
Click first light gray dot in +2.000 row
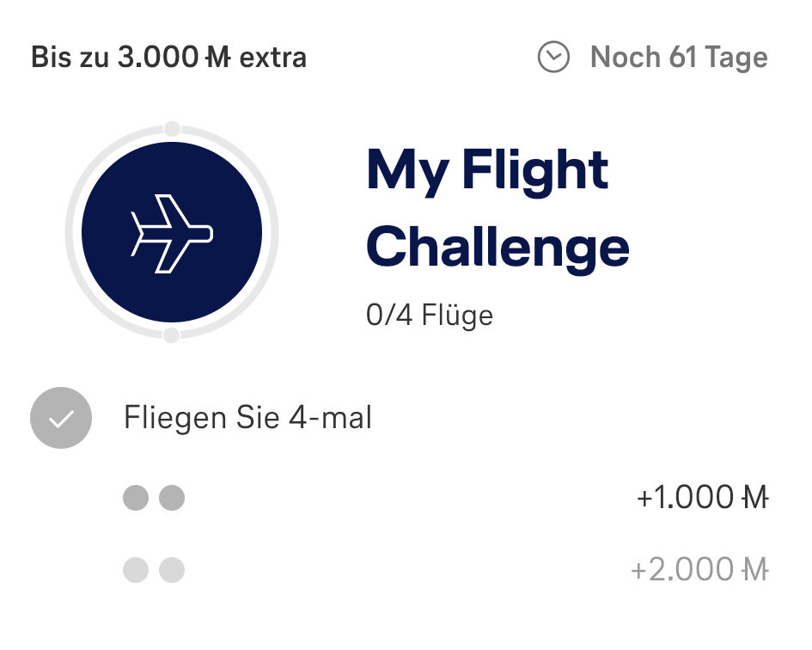pos(136,570)
